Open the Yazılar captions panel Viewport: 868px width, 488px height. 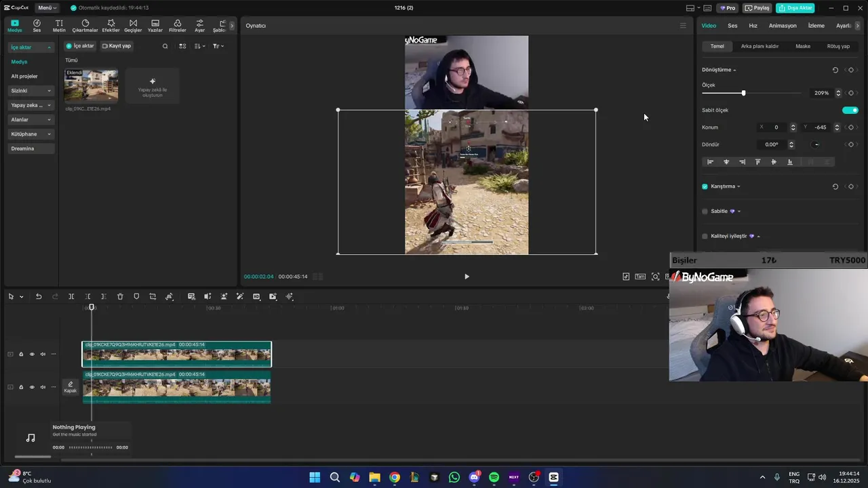tap(155, 26)
